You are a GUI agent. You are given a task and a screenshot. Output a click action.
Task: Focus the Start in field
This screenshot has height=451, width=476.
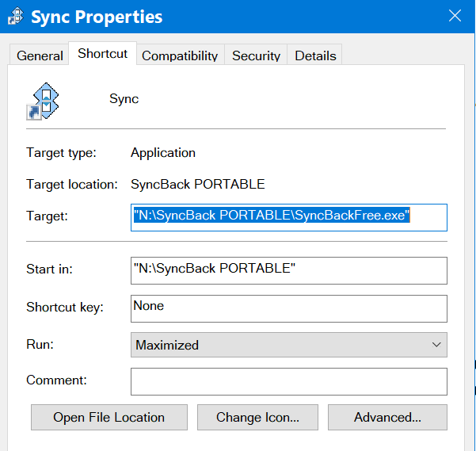tap(289, 270)
